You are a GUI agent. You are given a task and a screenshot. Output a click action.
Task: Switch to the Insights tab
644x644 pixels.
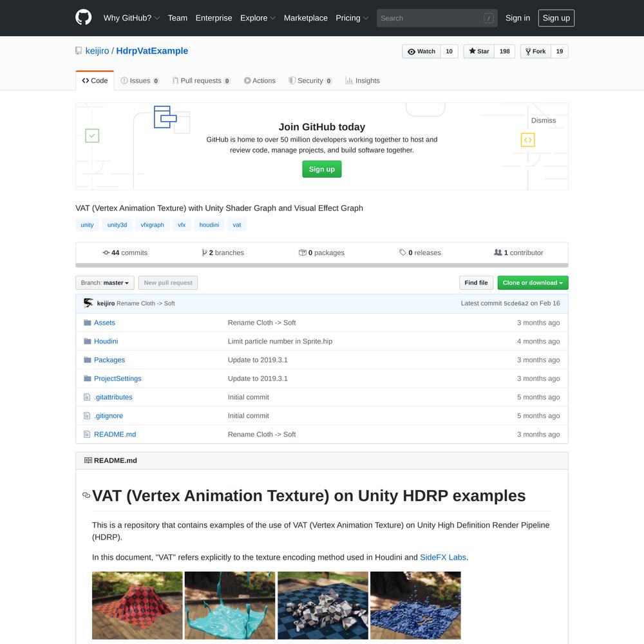point(362,80)
